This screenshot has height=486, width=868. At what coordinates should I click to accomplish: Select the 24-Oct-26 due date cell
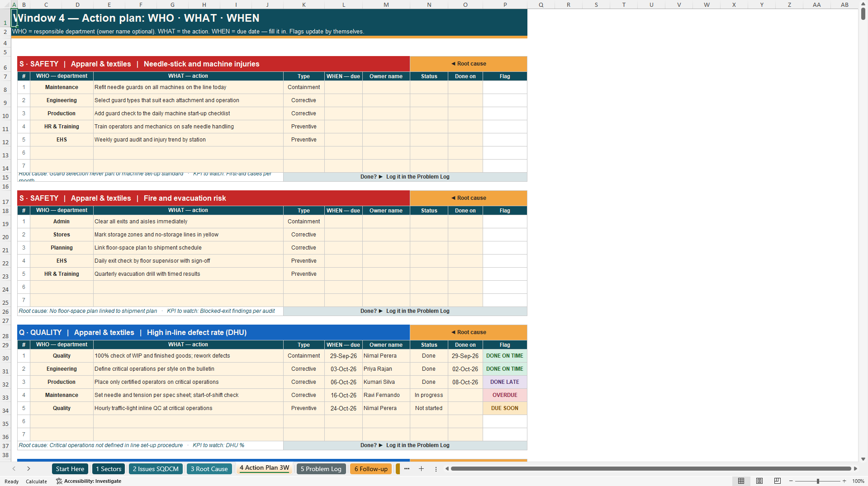343,408
